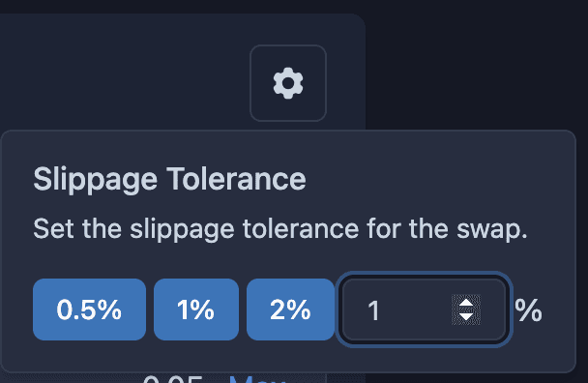Select the 0.5% slippage preset
Viewport: 588px width, 383px height.
tap(89, 309)
